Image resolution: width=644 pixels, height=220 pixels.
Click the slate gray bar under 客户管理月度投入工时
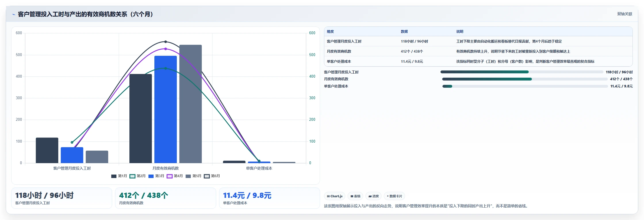[97, 157]
